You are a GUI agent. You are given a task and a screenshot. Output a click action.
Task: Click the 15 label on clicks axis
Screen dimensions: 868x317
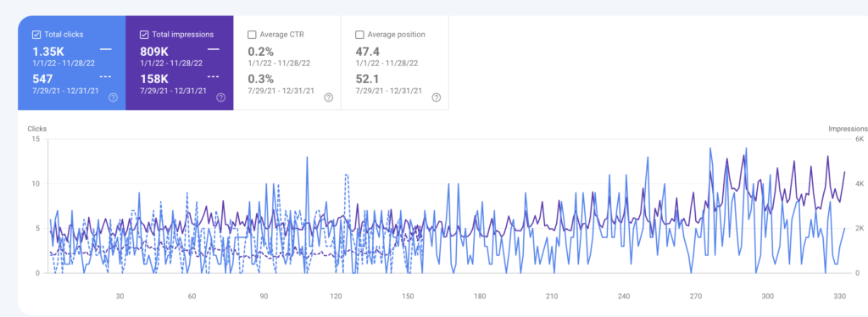36,139
